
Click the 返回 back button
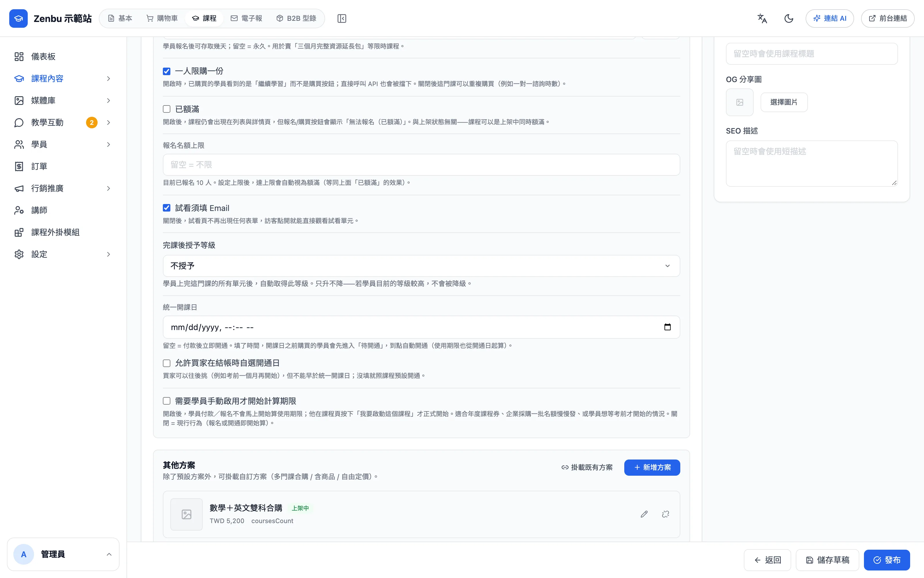click(767, 560)
